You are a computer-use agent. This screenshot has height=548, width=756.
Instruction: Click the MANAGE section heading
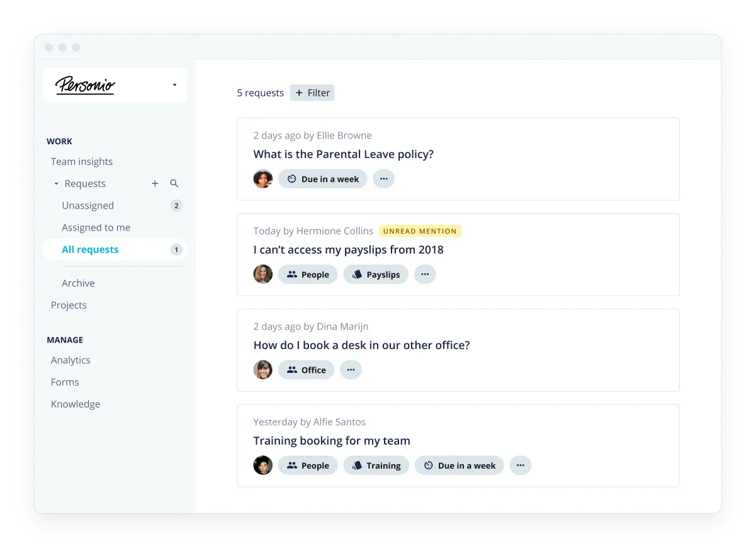[65, 340]
